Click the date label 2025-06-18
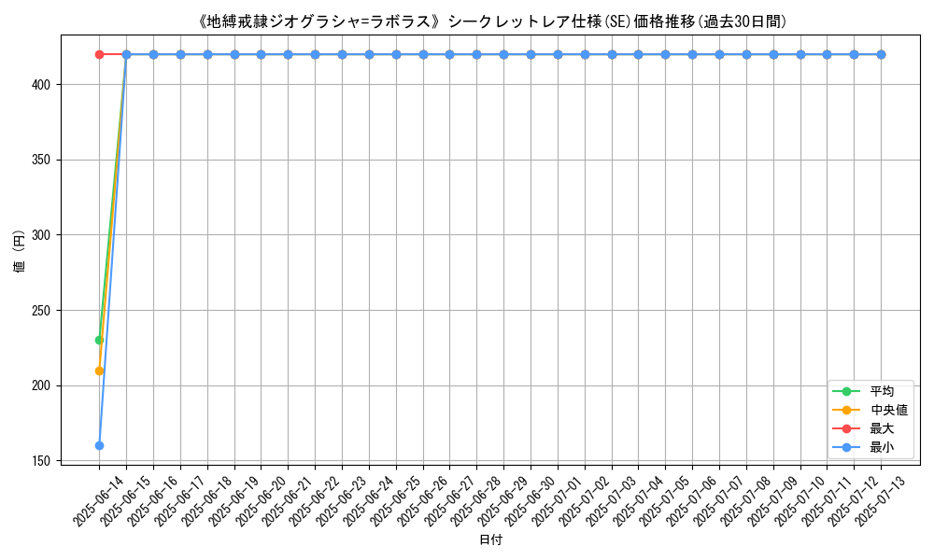Viewport: 934px width, 560px height. pos(206,502)
